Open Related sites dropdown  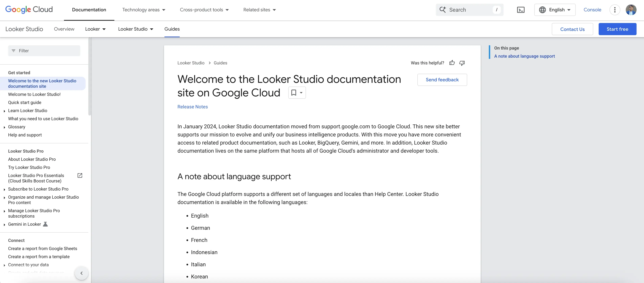pyautogui.click(x=260, y=10)
